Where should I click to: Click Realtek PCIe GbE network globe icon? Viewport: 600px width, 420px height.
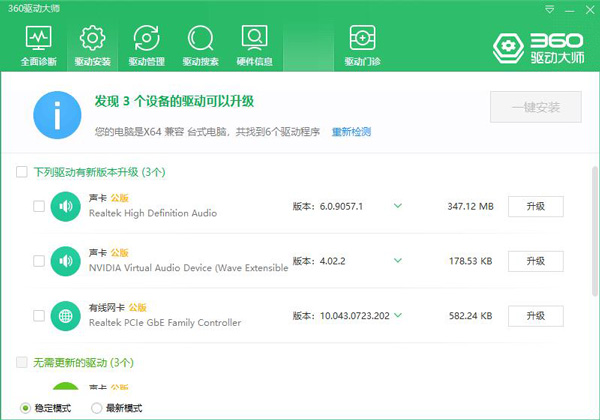[65, 316]
